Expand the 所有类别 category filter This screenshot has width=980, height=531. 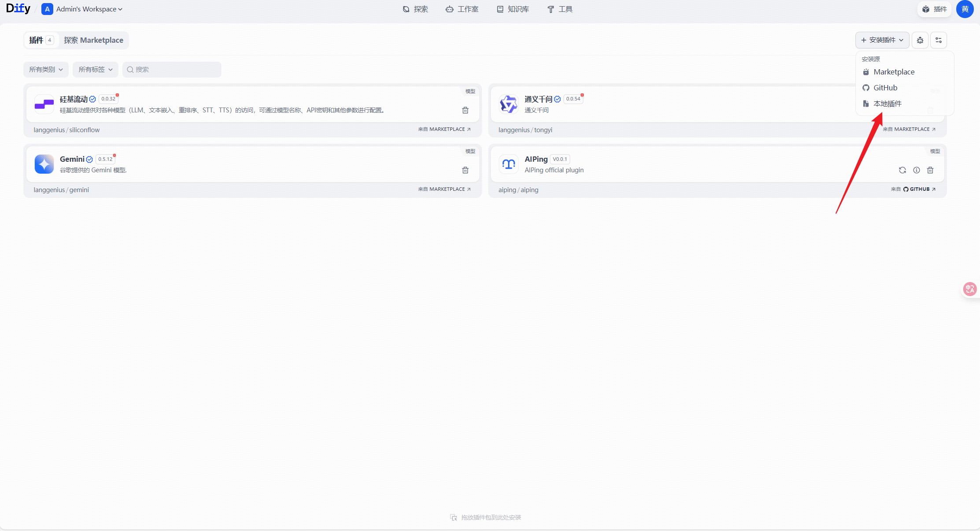click(x=46, y=70)
